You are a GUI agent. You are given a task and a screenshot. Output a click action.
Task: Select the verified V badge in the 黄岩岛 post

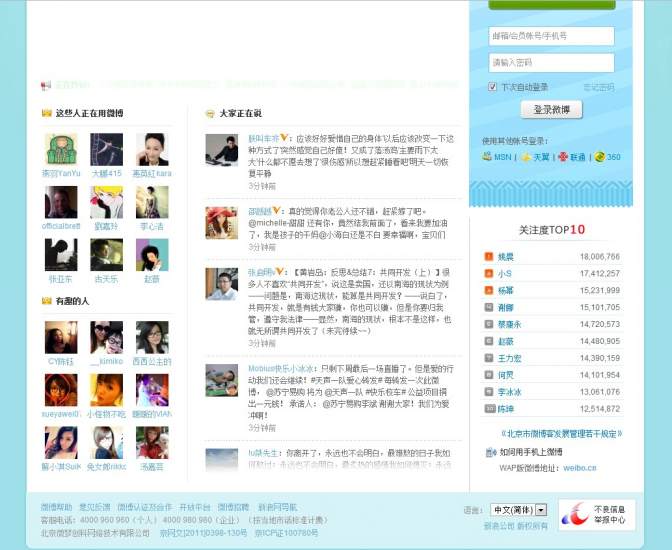279,271
